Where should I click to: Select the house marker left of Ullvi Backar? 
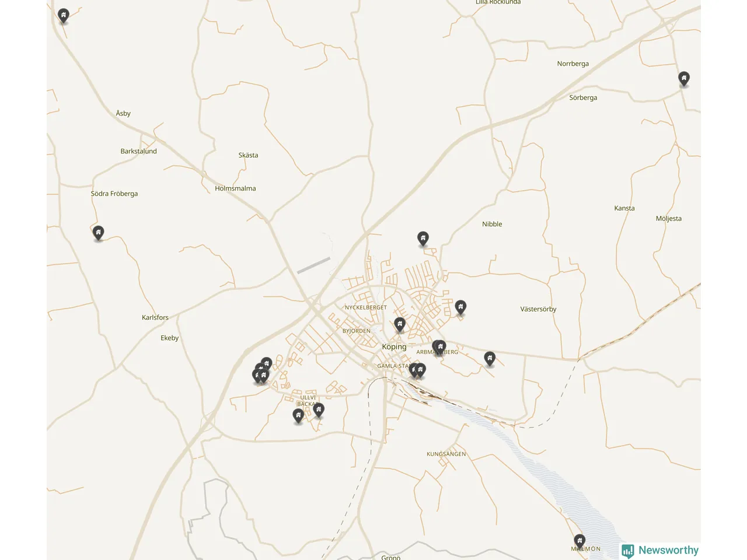(298, 415)
